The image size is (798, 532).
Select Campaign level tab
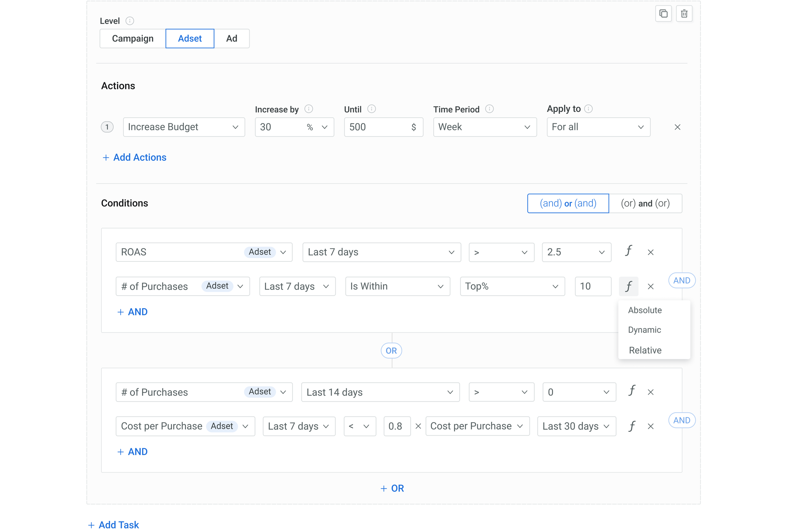(132, 38)
